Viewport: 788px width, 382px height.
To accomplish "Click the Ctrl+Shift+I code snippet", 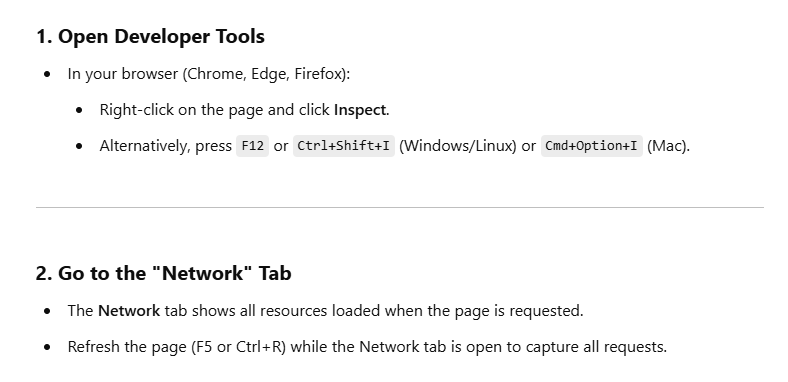I will tap(344, 146).
